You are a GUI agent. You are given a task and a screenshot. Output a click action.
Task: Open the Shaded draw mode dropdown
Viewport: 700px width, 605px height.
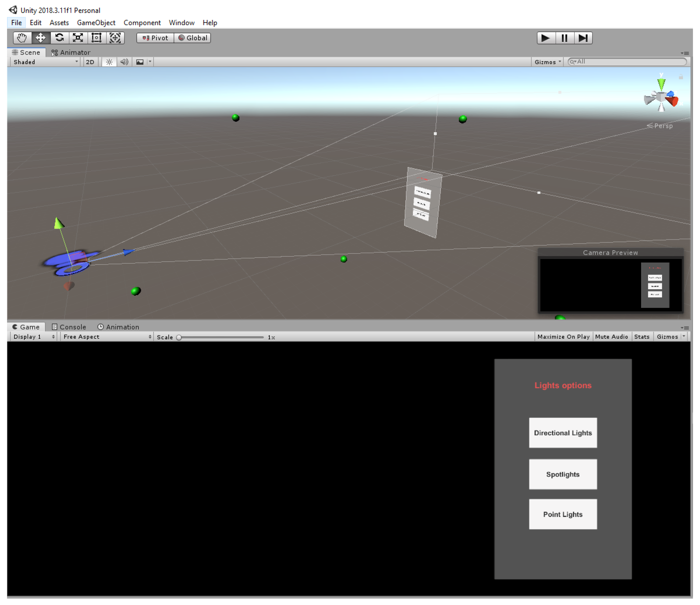(x=45, y=62)
